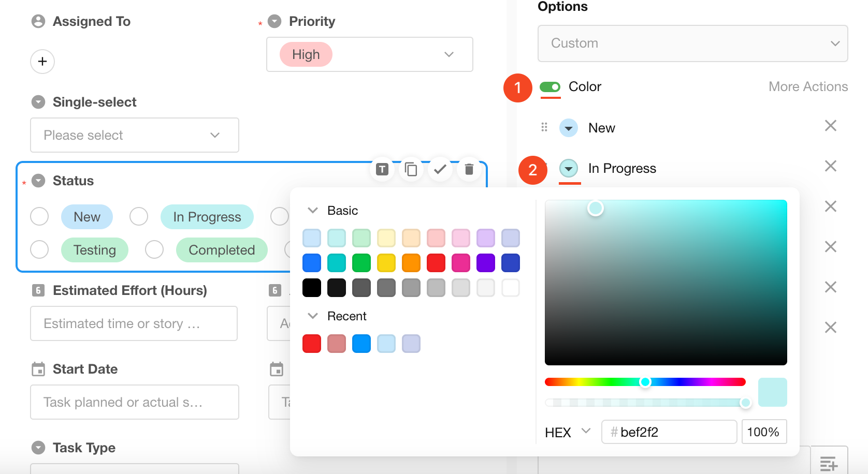Add assignee with the plus button
The width and height of the screenshot is (868, 474).
[x=42, y=62]
